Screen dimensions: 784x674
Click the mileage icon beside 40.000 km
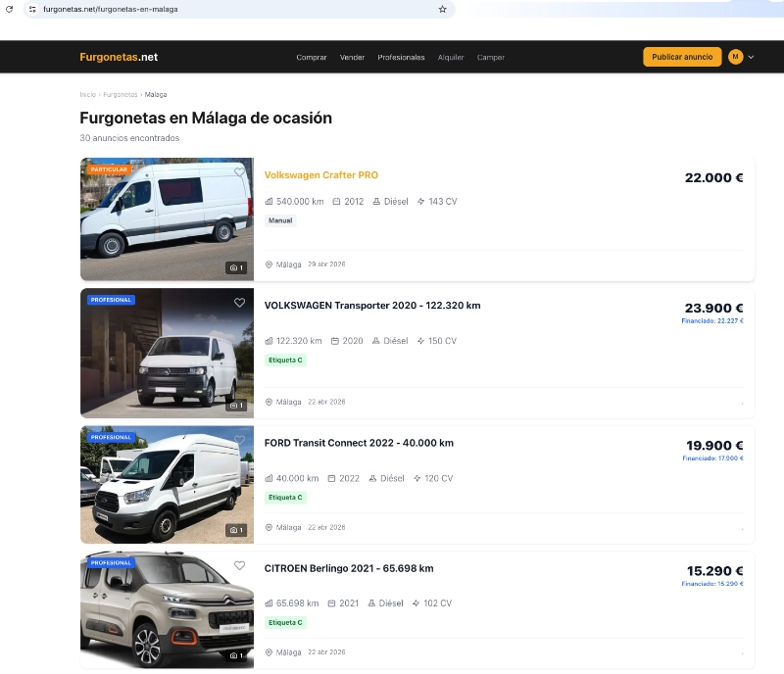click(269, 478)
